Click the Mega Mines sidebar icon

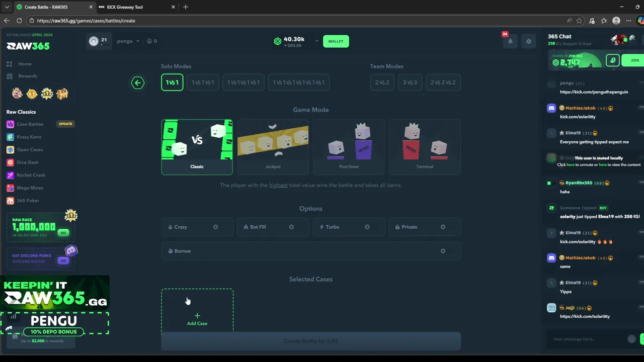(x=10, y=188)
